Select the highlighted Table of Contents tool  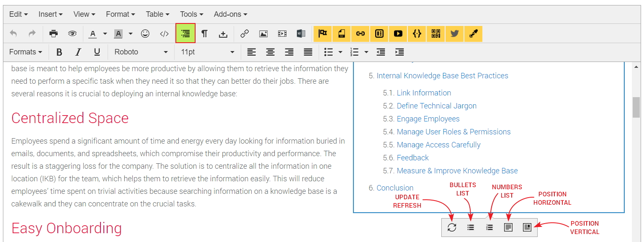pos(185,33)
